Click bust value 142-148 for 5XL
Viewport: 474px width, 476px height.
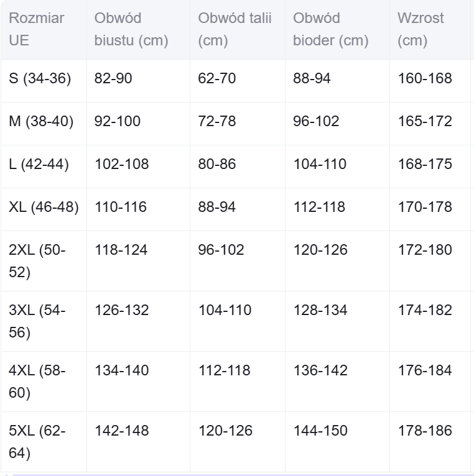[122, 431]
